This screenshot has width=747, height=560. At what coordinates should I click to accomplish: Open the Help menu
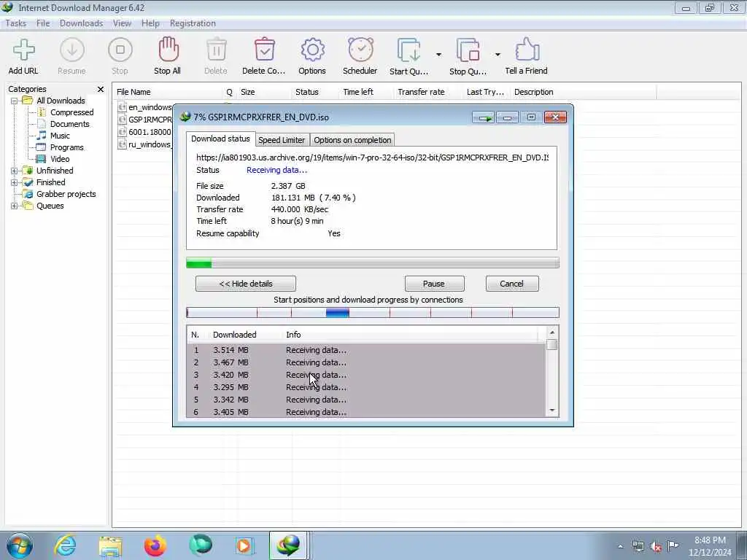click(x=150, y=23)
